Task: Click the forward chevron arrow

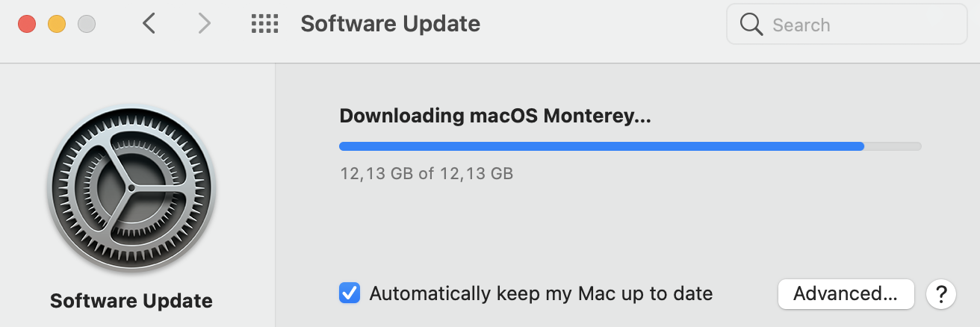Action: (204, 24)
